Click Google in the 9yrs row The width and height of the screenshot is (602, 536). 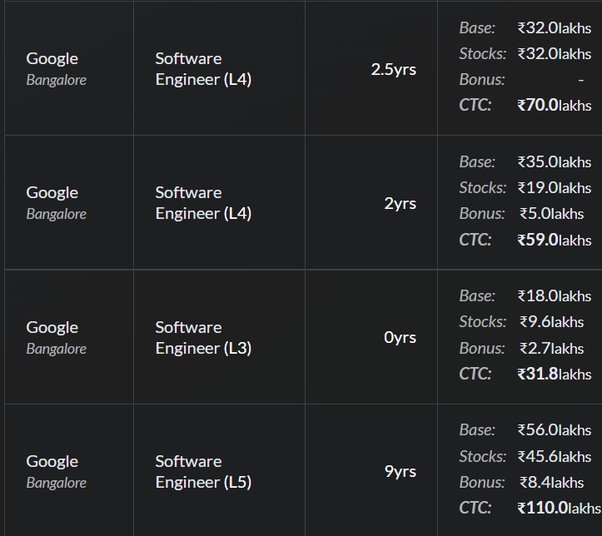(x=52, y=462)
